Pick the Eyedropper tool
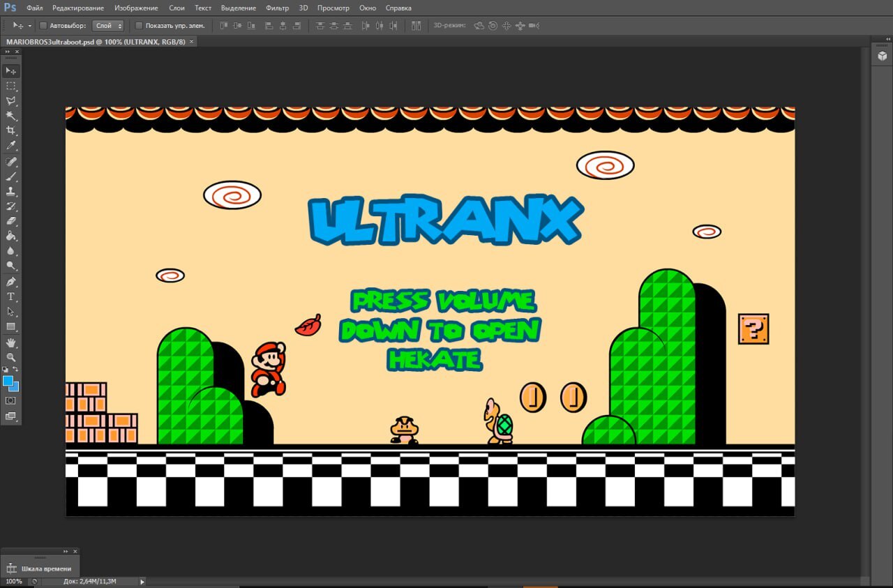The height and width of the screenshot is (588, 893). (10, 145)
